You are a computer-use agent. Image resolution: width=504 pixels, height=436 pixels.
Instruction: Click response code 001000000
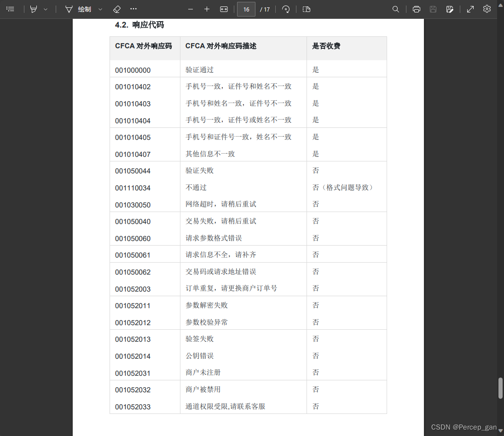(x=133, y=70)
